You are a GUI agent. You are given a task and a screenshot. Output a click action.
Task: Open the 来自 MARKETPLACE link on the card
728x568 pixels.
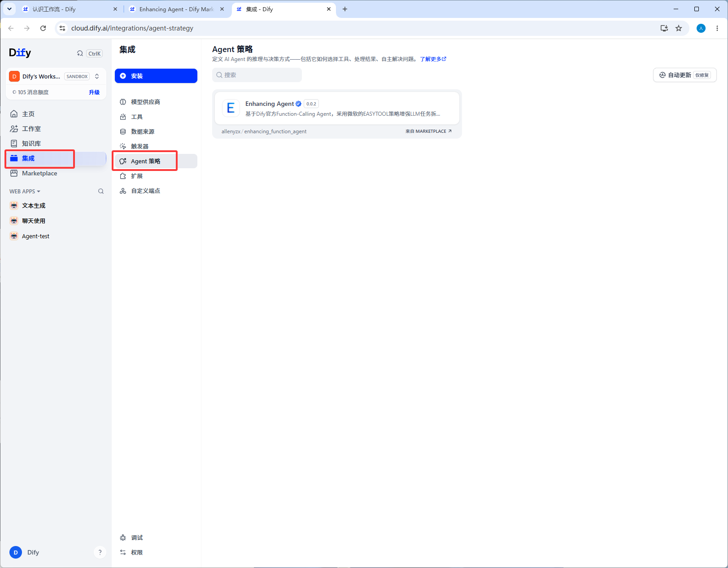tap(428, 131)
